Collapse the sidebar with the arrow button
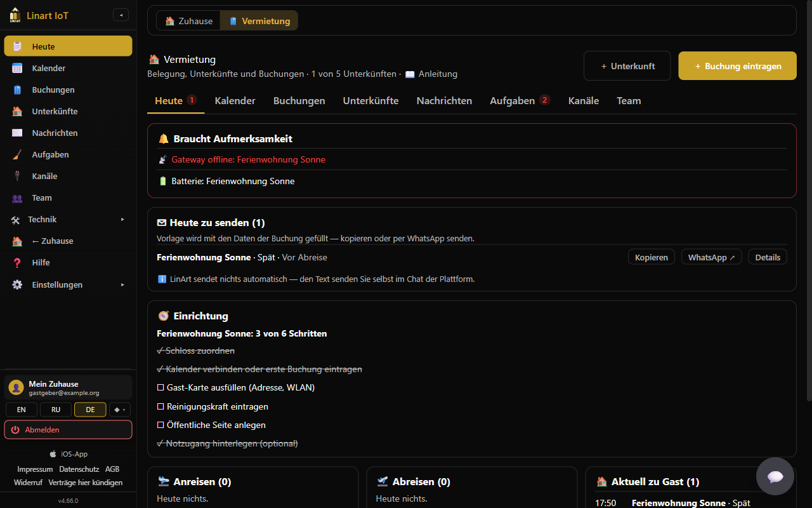This screenshot has width=812, height=508. point(121,15)
